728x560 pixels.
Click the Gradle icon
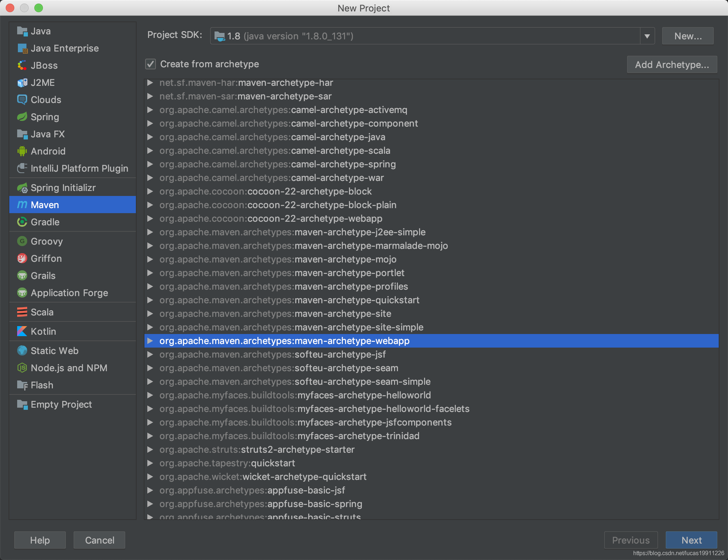(22, 222)
